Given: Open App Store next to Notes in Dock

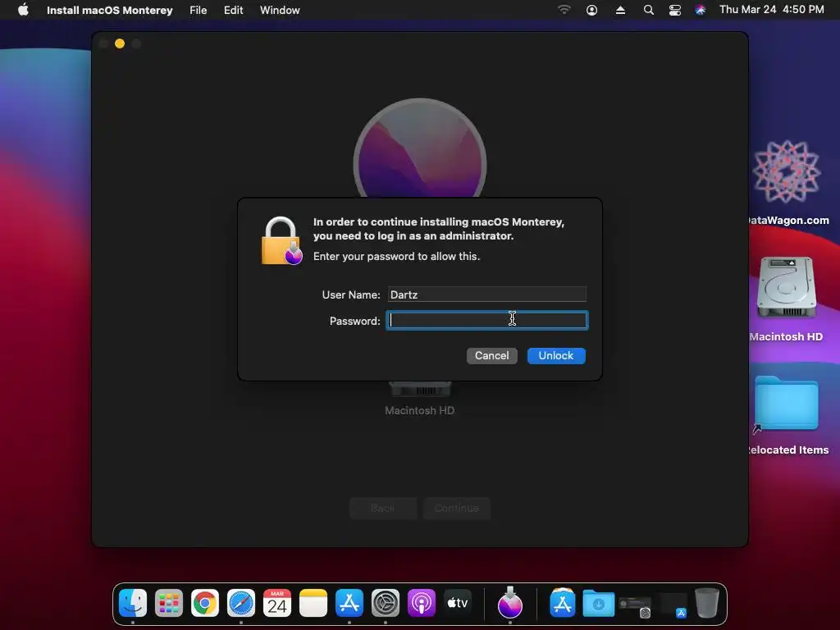Looking at the screenshot, I should (x=349, y=603).
